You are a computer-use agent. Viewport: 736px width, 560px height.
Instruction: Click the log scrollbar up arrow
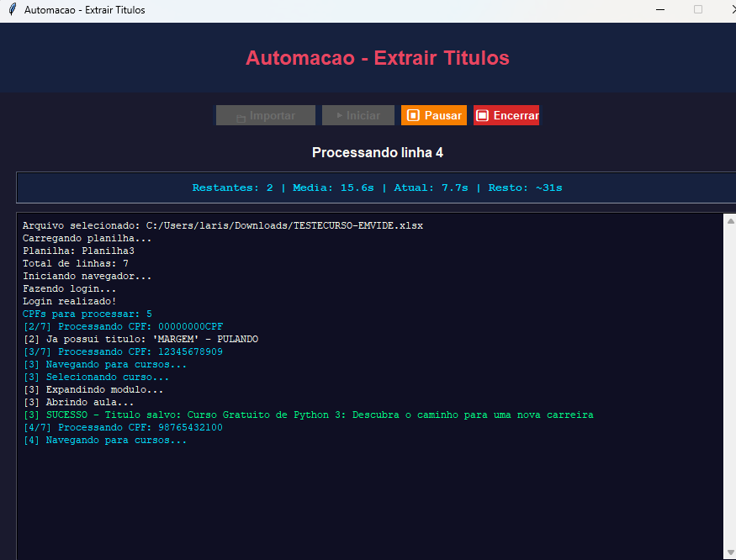pos(730,220)
